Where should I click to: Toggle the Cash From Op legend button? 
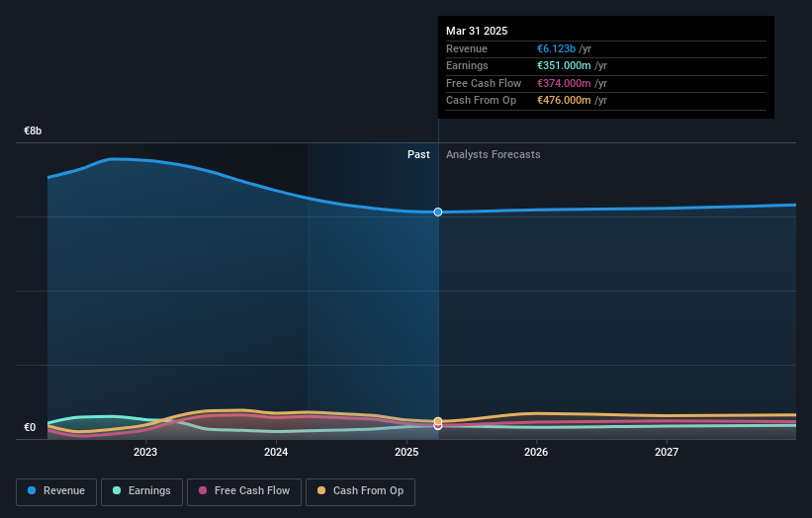point(360,491)
